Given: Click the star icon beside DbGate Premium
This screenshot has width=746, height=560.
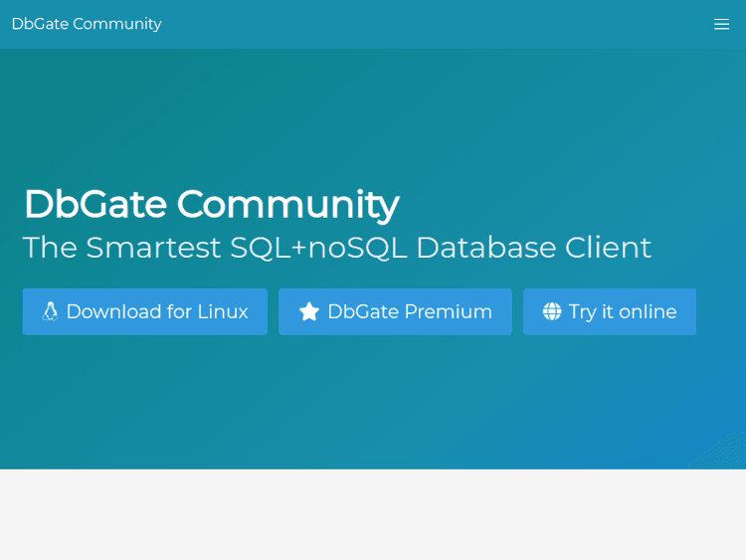Looking at the screenshot, I should pos(309,312).
